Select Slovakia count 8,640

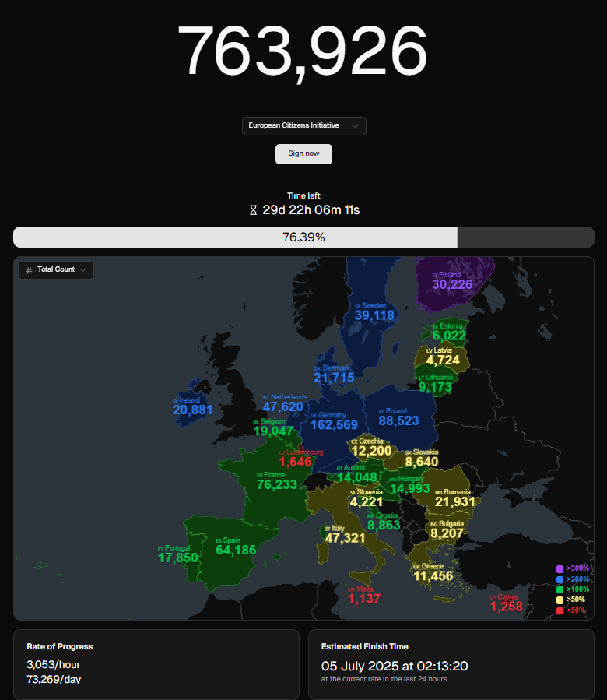[x=421, y=462]
